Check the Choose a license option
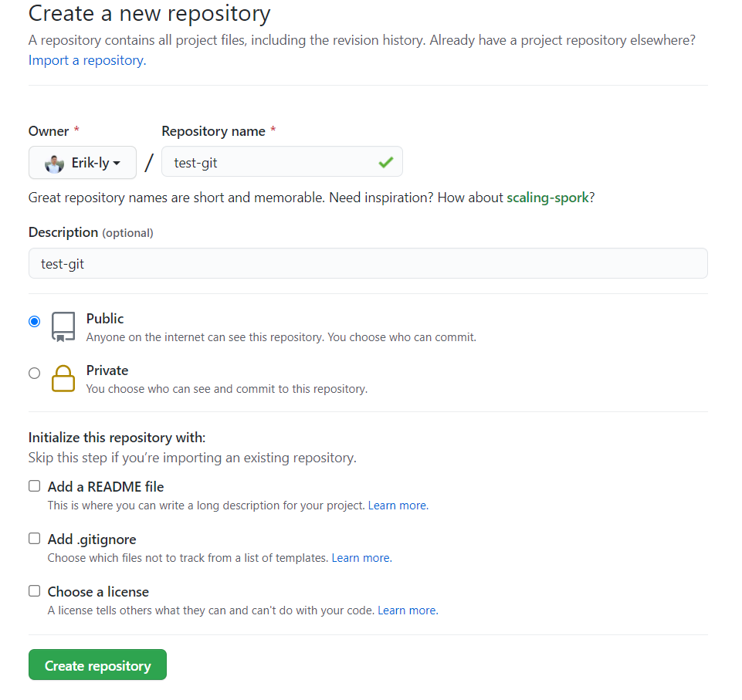 [34, 590]
